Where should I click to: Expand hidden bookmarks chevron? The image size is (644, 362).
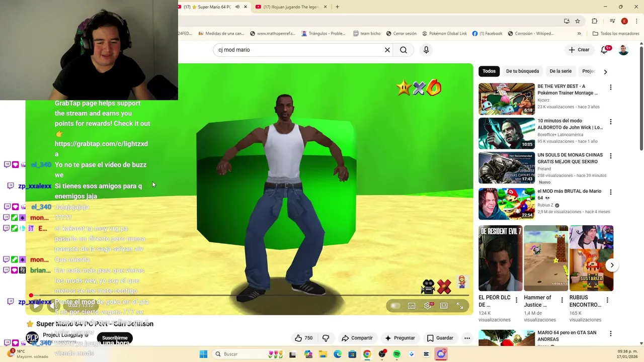[x=579, y=34]
